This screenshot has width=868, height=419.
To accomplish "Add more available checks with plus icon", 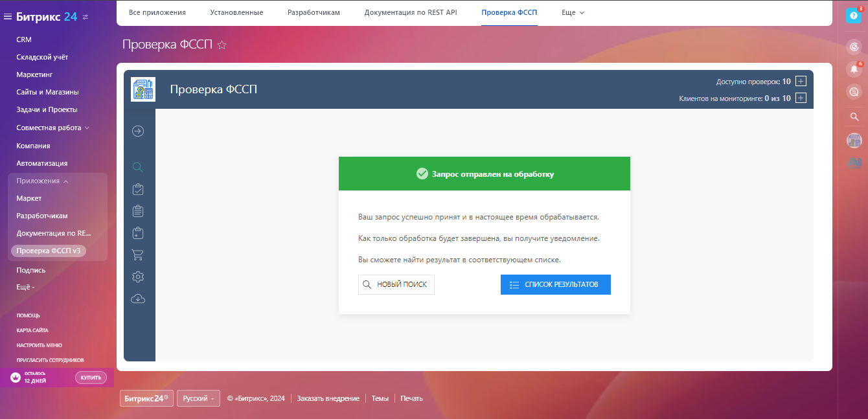I will pos(801,82).
